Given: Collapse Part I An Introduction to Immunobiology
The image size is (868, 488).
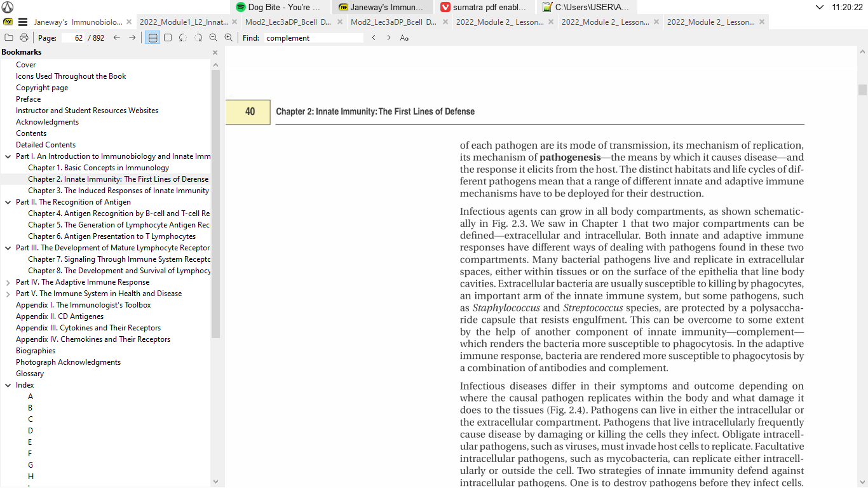Looking at the screenshot, I should tap(8, 156).
